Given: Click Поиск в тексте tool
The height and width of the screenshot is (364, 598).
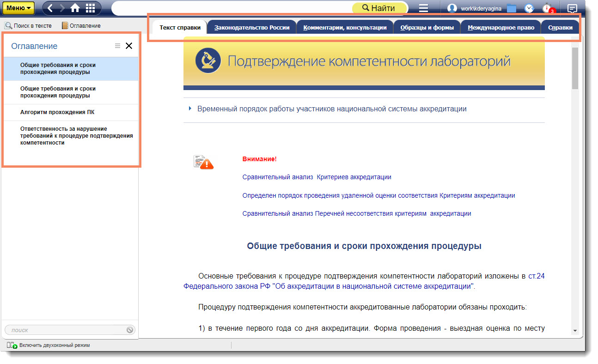Looking at the screenshot, I should (28, 26).
